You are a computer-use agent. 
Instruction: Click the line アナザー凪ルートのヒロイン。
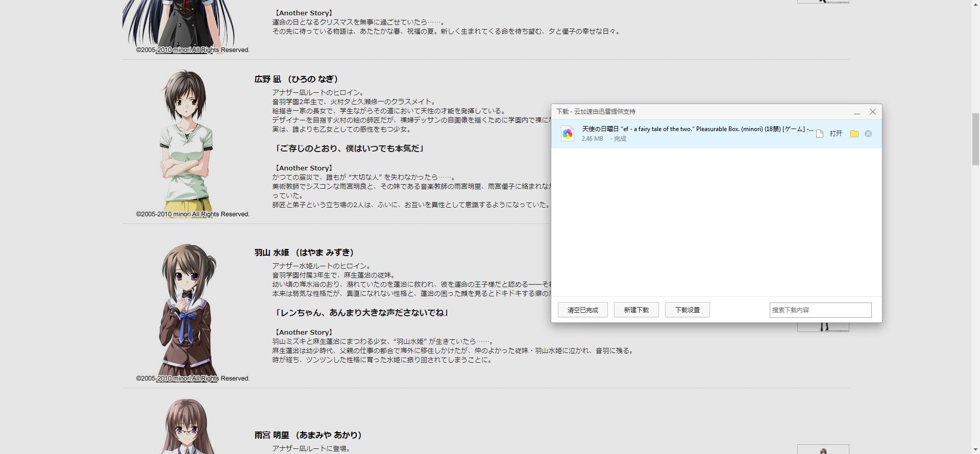pyautogui.click(x=319, y=92)
